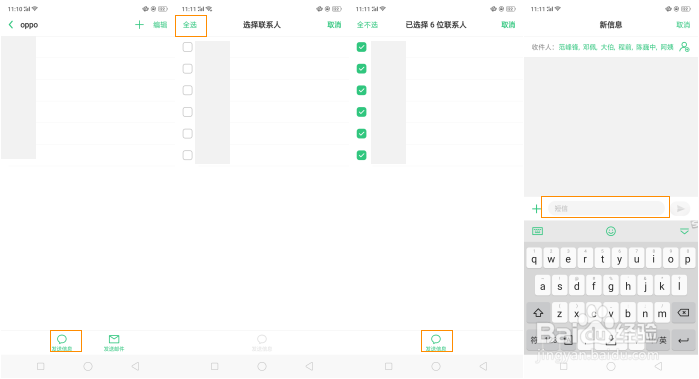Tap back triangle on 新信息 screen nav bar
699x379 pixels.
point(658,366)
